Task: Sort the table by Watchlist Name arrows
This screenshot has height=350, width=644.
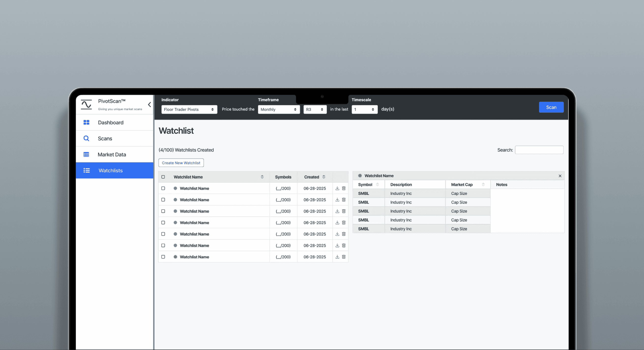Action: click(262, 177)
